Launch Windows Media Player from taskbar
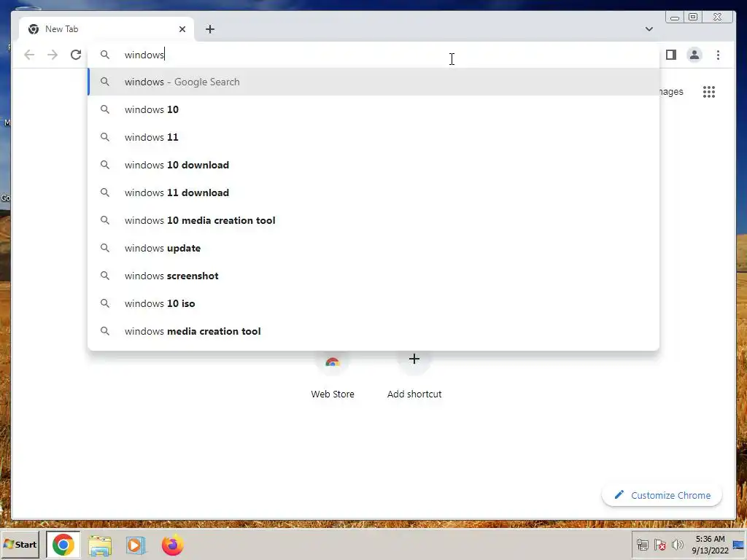This screenshot has height=560, width=747. click(136, 545)
